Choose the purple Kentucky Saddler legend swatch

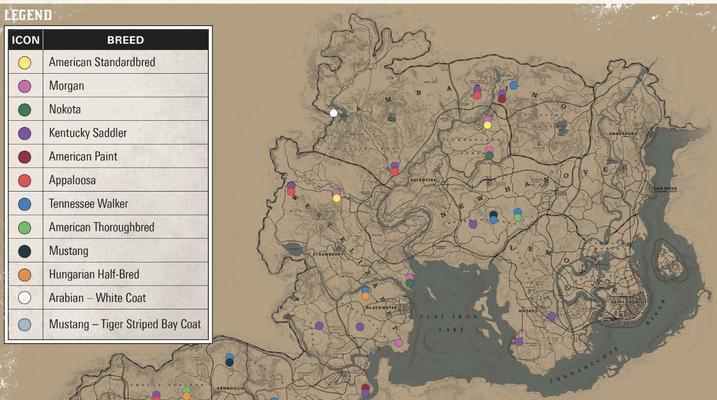coord(25,133)
